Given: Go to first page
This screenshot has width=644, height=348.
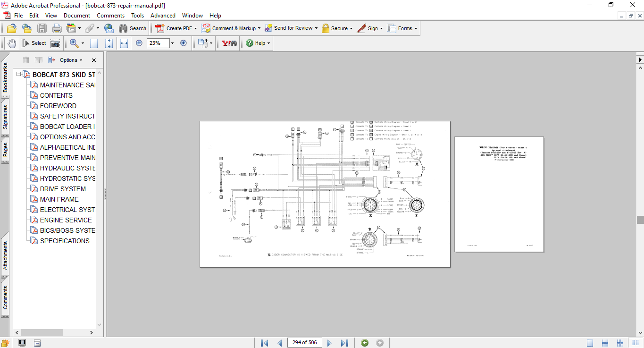Looking at the screenshot, I should pyautogui.click(x=264, y=343).
